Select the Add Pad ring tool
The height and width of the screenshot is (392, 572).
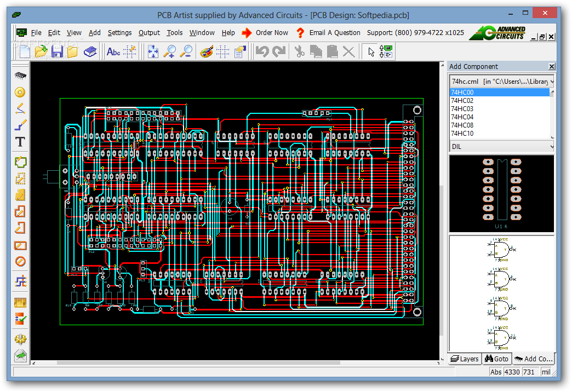click(20, 92)
